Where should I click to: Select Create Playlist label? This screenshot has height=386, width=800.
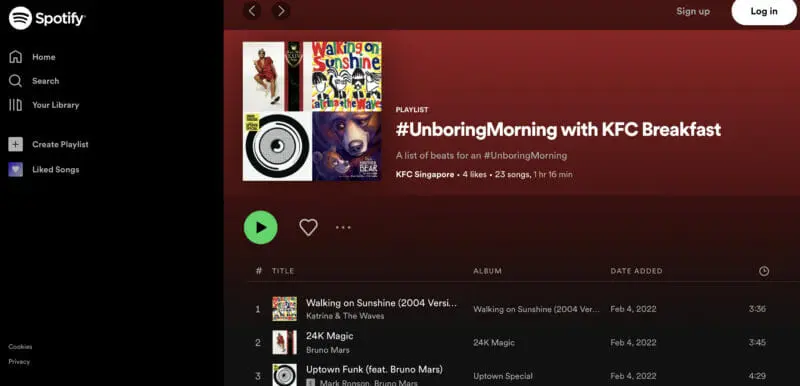click(x=60, y=144)
